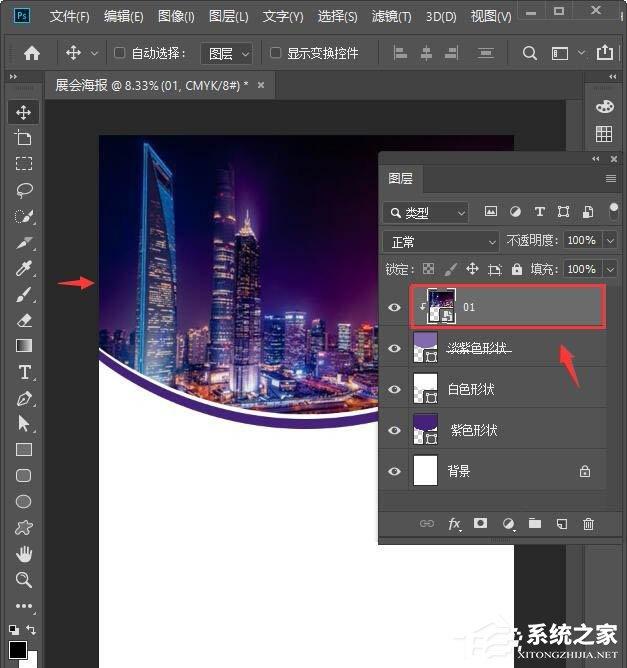627x668 pixels.
Task: Align horizontal centers in options bar
Action: click(426, 53)
